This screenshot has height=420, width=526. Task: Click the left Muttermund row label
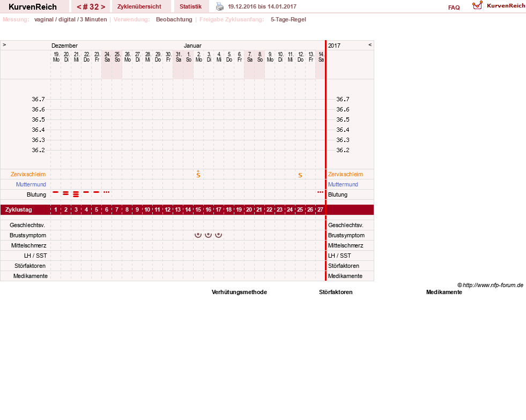pos(31,184)
